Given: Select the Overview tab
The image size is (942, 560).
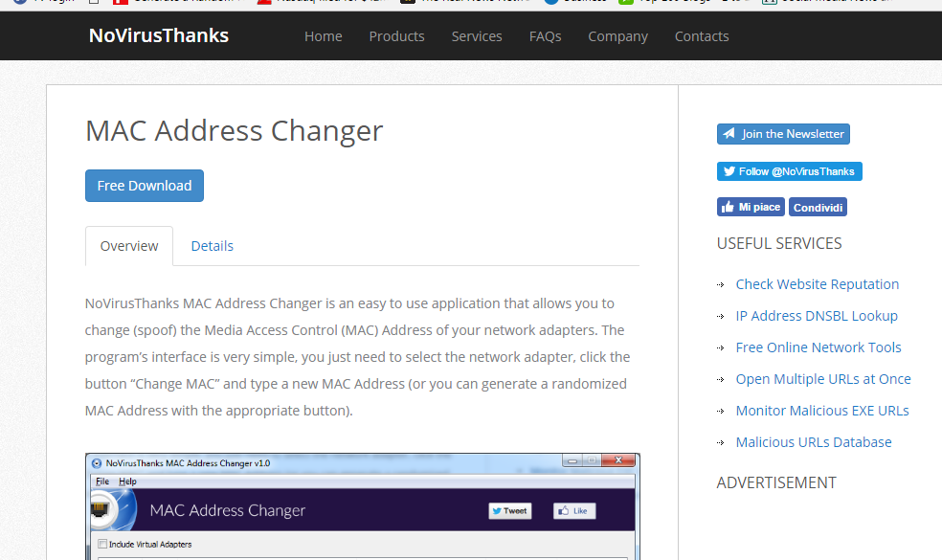Looking at the screenshot, I should (129, 246).
